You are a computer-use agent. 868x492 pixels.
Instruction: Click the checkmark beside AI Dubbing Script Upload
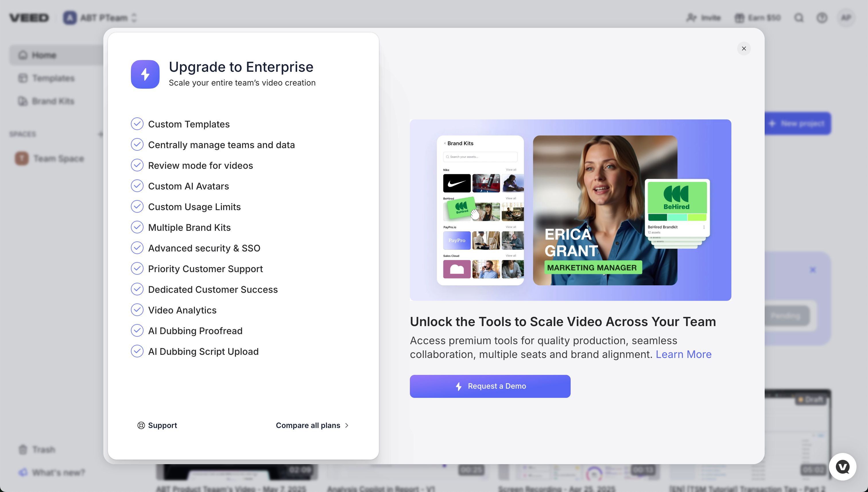(137, 351)
